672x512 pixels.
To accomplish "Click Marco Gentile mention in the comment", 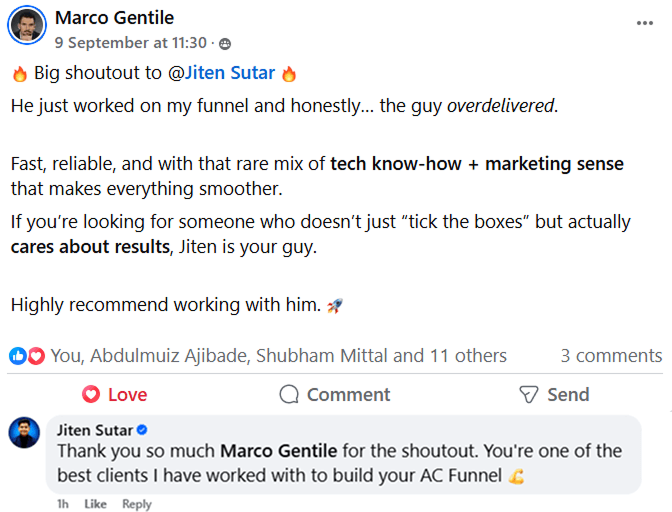I will (x=278, y=452).
